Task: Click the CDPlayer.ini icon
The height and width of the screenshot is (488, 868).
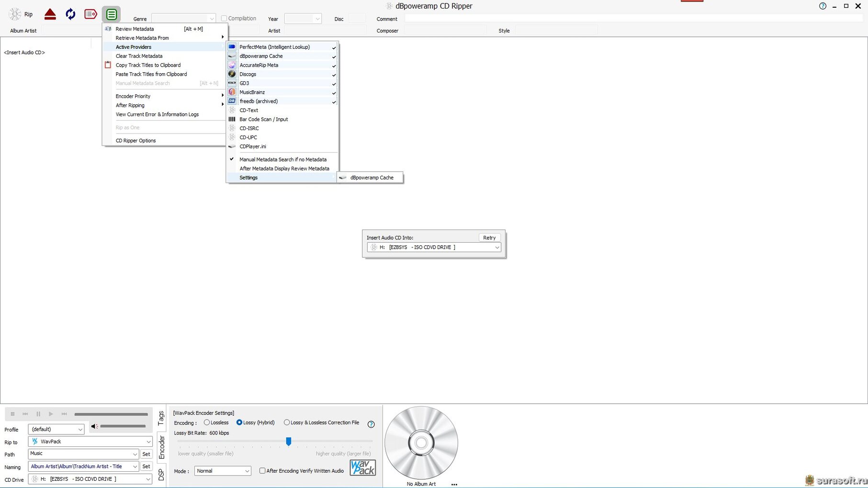Action: 232,146
